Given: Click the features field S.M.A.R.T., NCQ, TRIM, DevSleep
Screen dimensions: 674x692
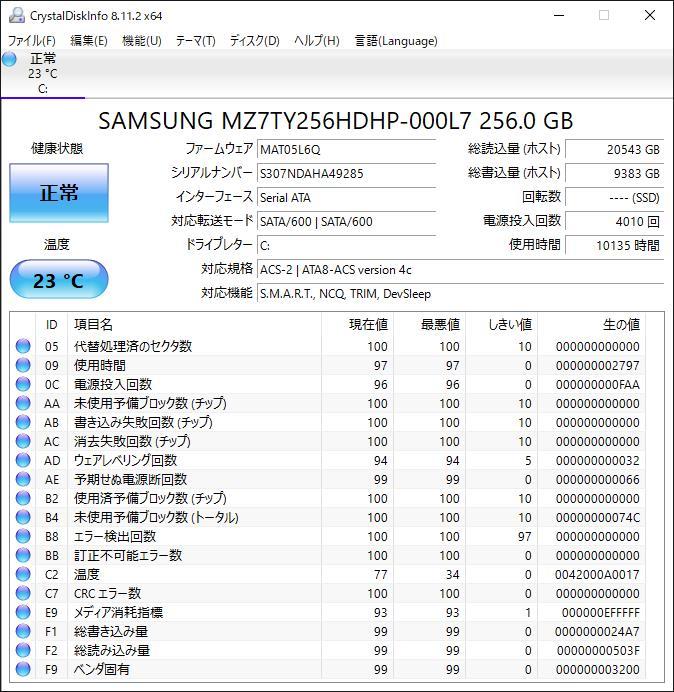Looking at the screenshot, I should tap(460, 293).
